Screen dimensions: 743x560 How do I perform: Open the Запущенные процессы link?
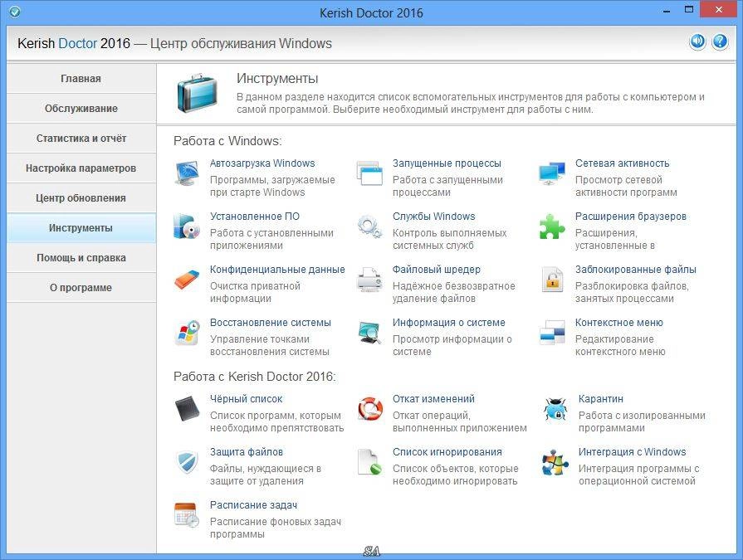click(447, 163)
